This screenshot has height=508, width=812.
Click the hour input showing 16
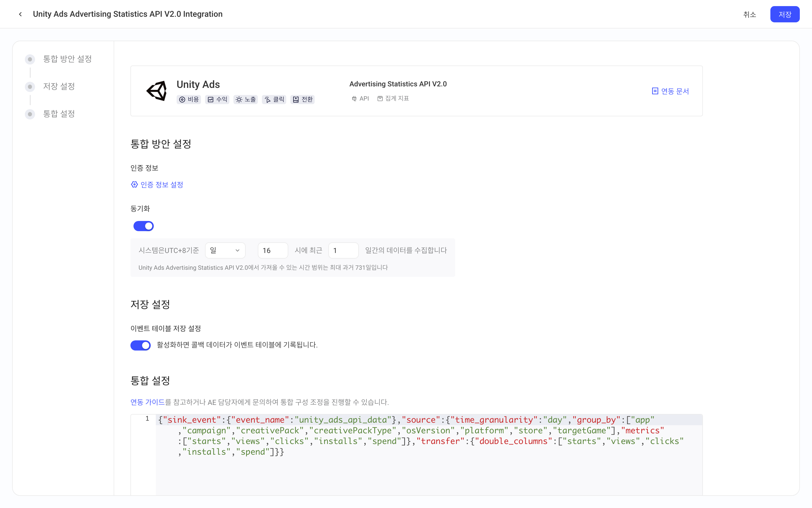coord(273,250)
